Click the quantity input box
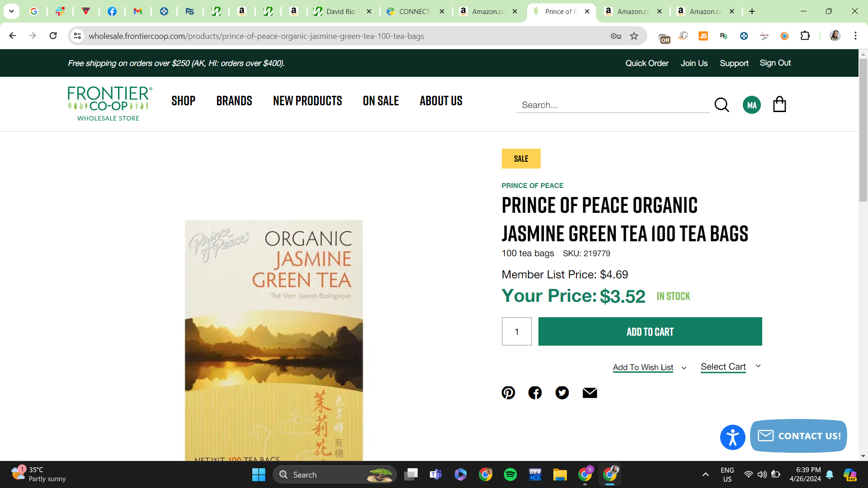 pos(517,332)
